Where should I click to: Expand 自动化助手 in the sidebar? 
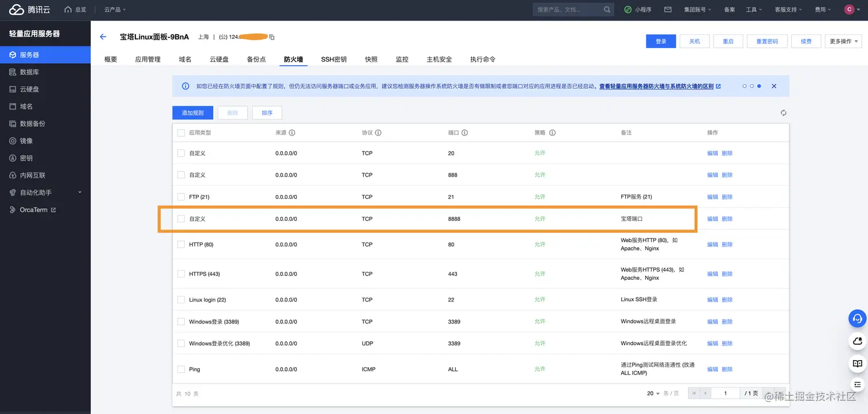tap(45, 193)
